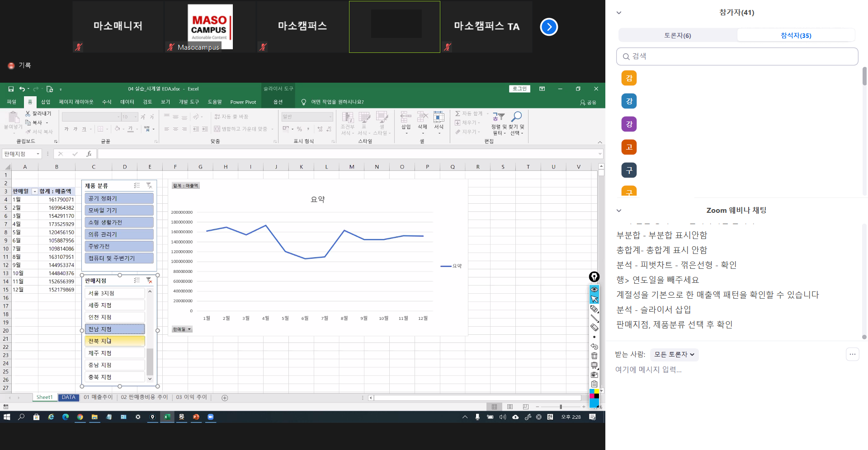Expand the 모든 토론자 recipient dropdown

point(674,355)
